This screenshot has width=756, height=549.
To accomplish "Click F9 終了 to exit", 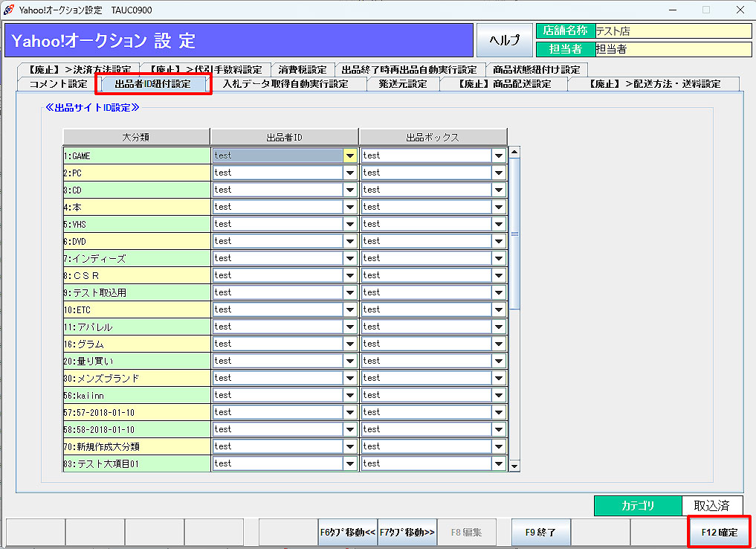I will click(x=540, y=533).
